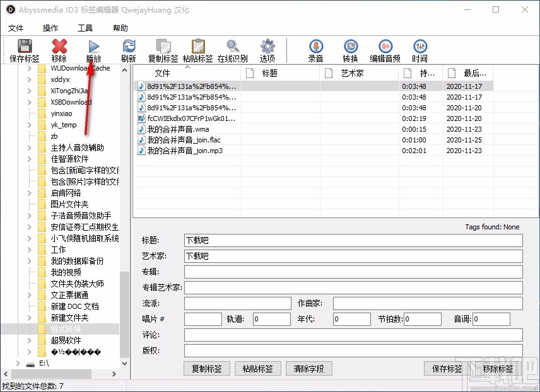This screenshot has width=540, height=392.
Task: Open the 转换 convert tool
Action: coord(350,47)
